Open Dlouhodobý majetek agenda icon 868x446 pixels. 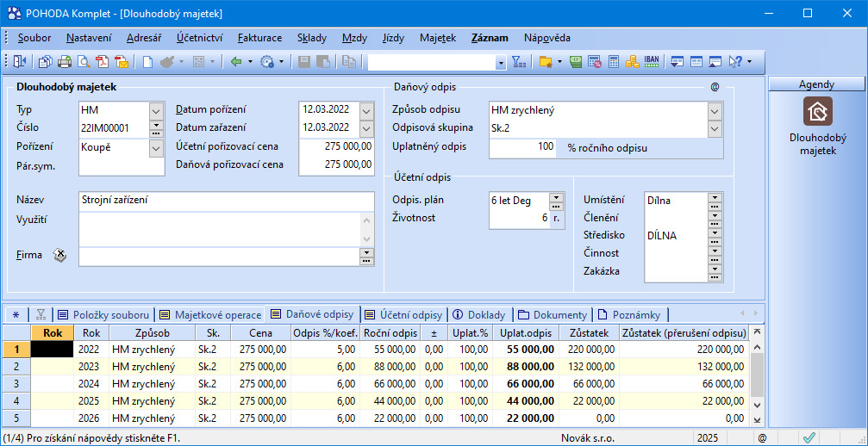point(817,112)
